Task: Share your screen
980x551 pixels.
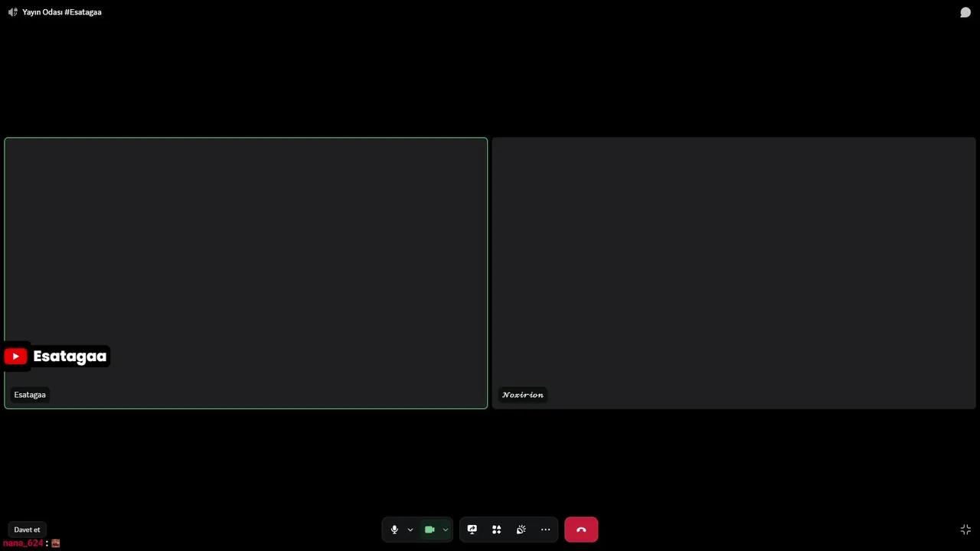Action: click(472, 530)
